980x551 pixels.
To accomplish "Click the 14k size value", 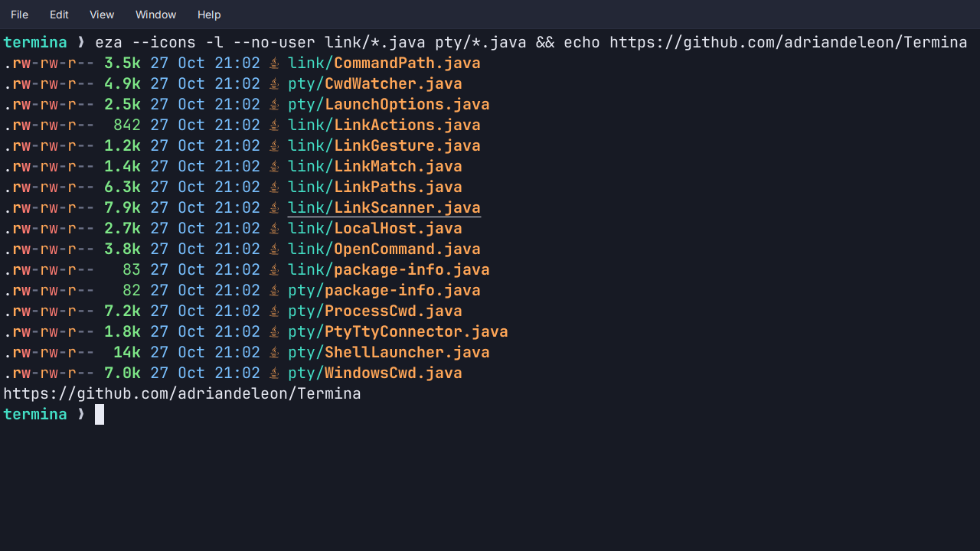I will pyautogui.click(x=127, y=352).
